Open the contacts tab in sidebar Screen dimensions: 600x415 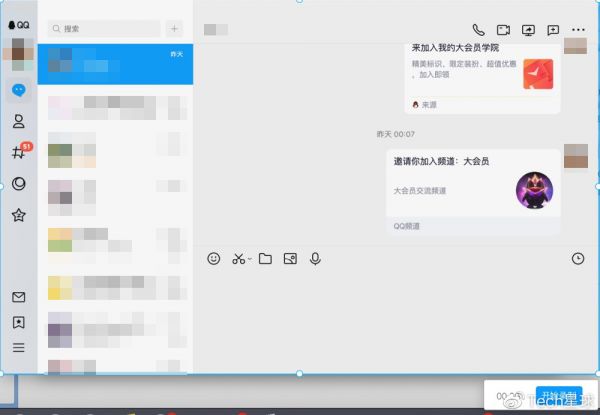point(18,121)
